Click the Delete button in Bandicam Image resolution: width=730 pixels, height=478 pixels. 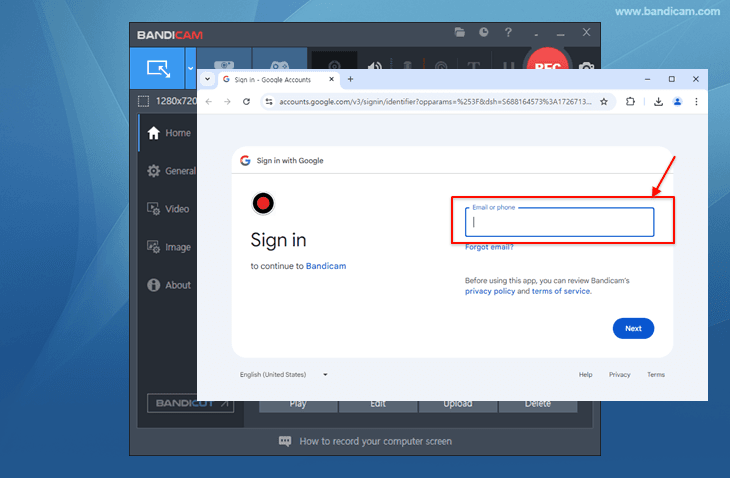click(x=538, y=405)
